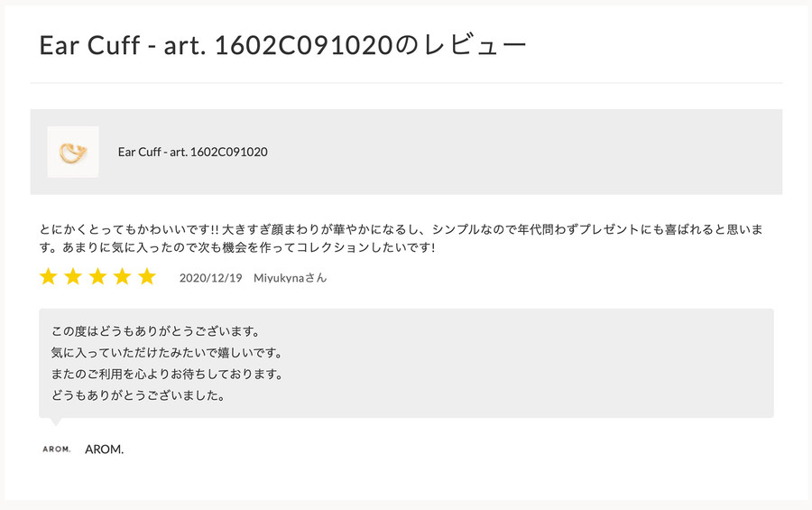Click the first yellow rating star
Viewport: 812px width, 510px height.
coord(48,277)
